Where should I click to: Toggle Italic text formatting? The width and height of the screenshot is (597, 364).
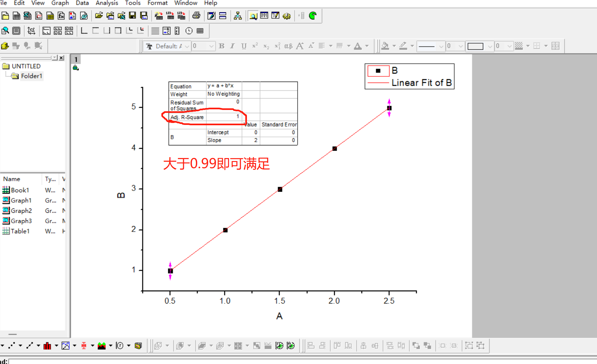click(x=232, y=46)
